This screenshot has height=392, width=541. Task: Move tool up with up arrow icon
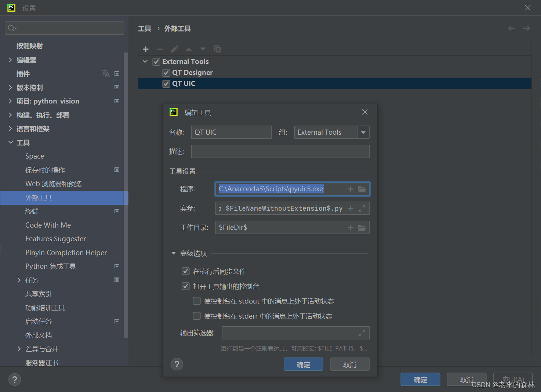tap(189, 49)
